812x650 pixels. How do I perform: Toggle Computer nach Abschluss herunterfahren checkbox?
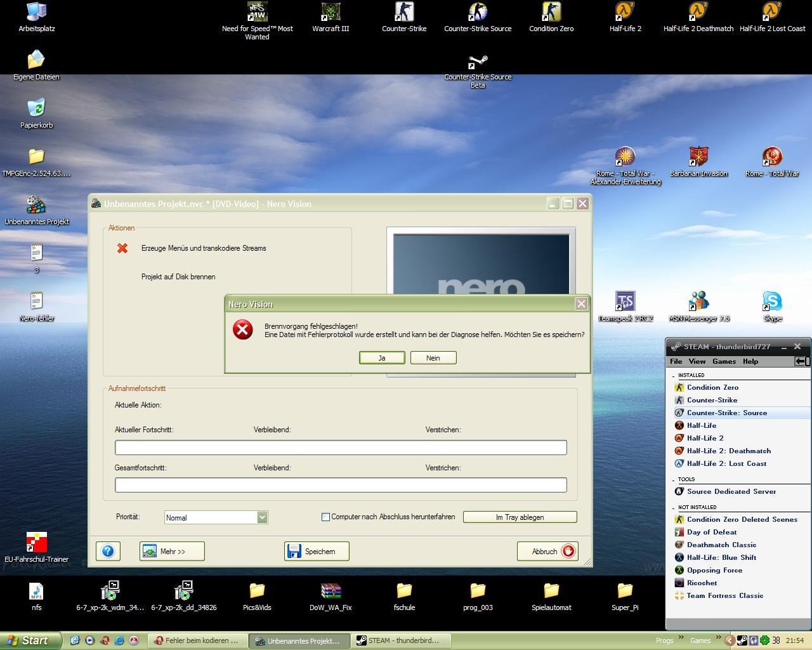(x=325, y=517)
